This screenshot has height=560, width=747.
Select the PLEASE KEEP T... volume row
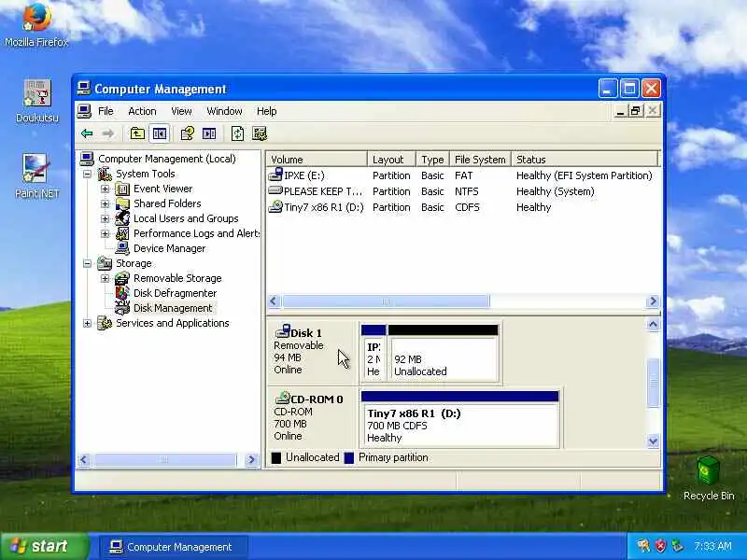[x=462, y=191]
